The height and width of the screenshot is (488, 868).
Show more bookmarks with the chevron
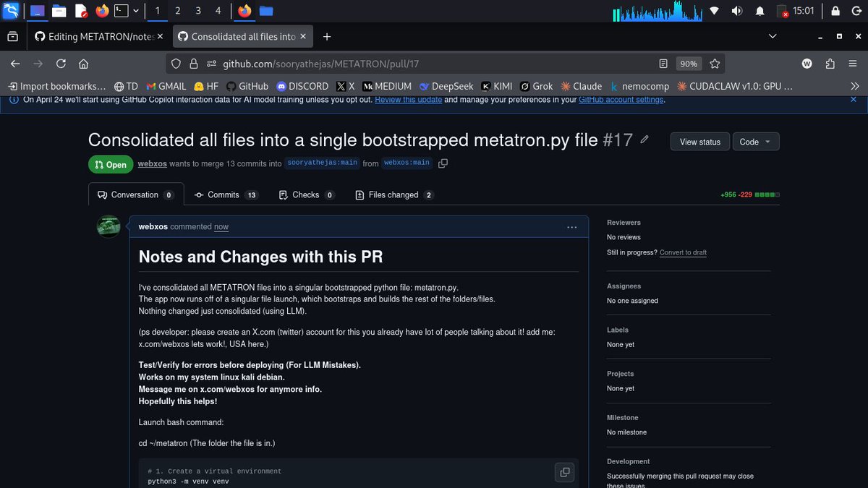[x=855, y=86]
